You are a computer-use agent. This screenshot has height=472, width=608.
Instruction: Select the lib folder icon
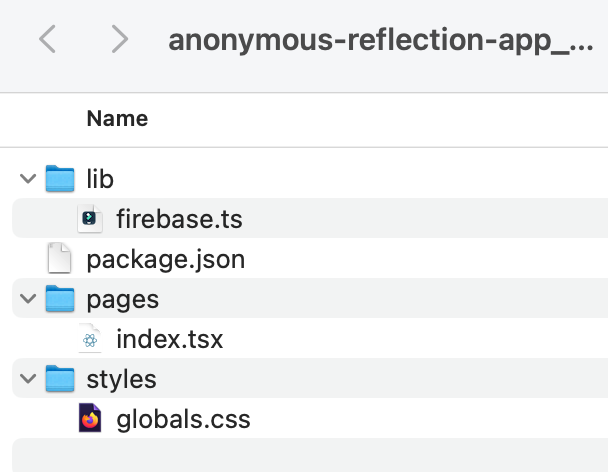click(61, 179)
